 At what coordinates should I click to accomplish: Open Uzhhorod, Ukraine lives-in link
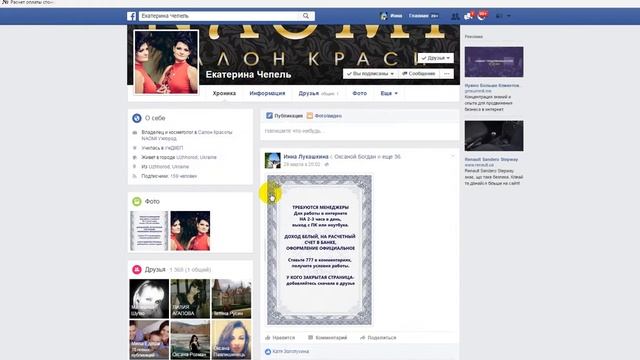197,157
